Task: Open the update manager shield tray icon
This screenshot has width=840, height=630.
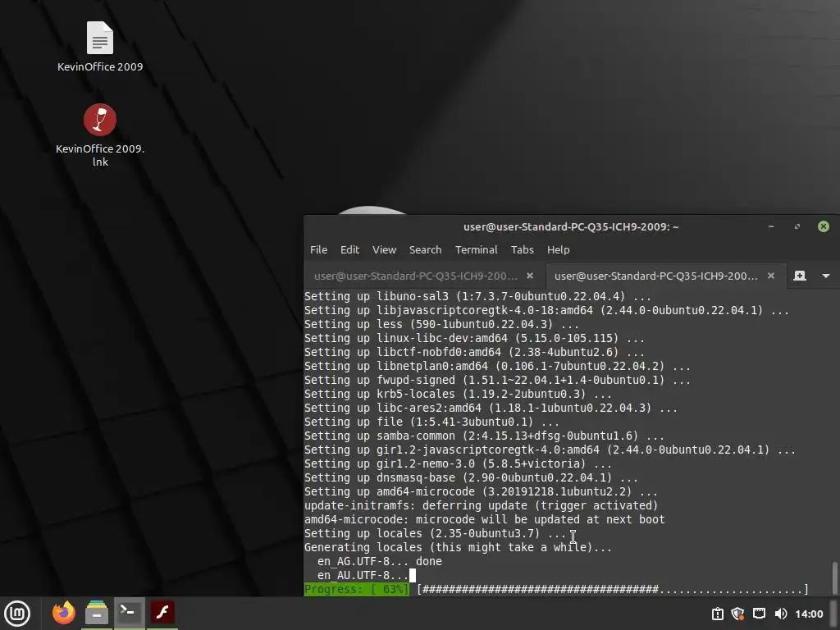Action: pyautogui.click(x=737, y=614)
